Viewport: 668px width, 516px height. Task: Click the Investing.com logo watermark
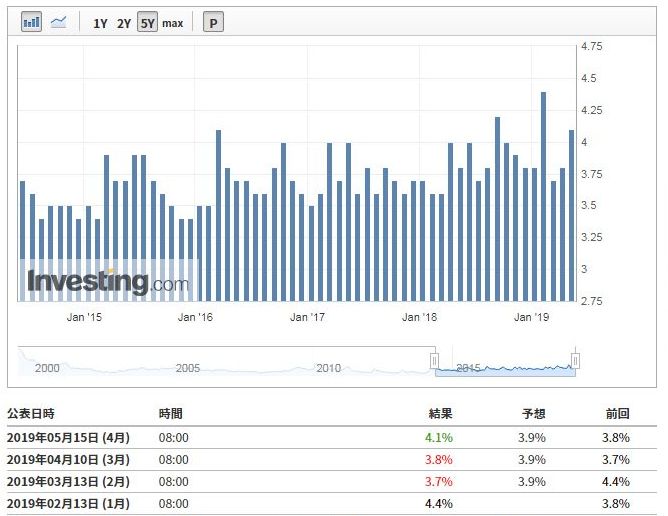[108, 282]
